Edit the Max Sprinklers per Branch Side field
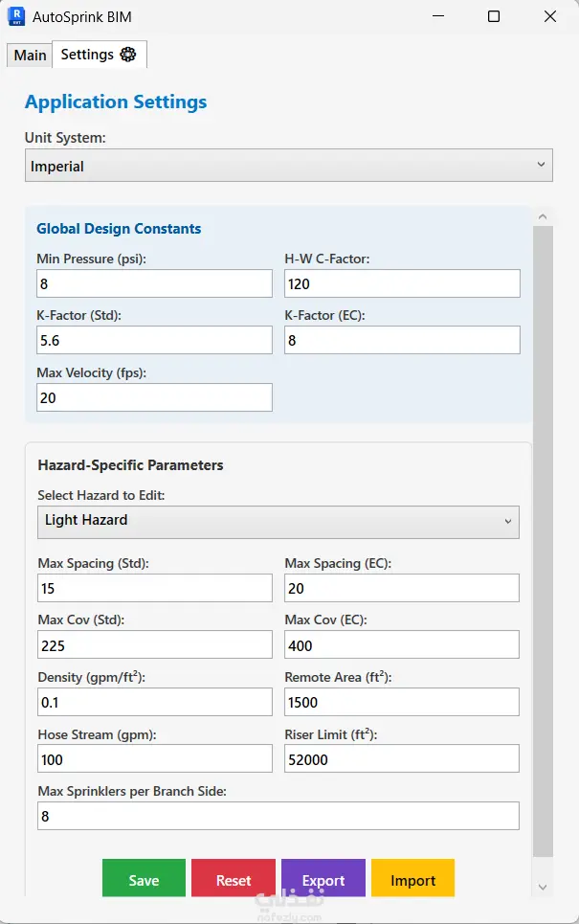The width and height of the screenshot is (579, 924). (278, 816)
